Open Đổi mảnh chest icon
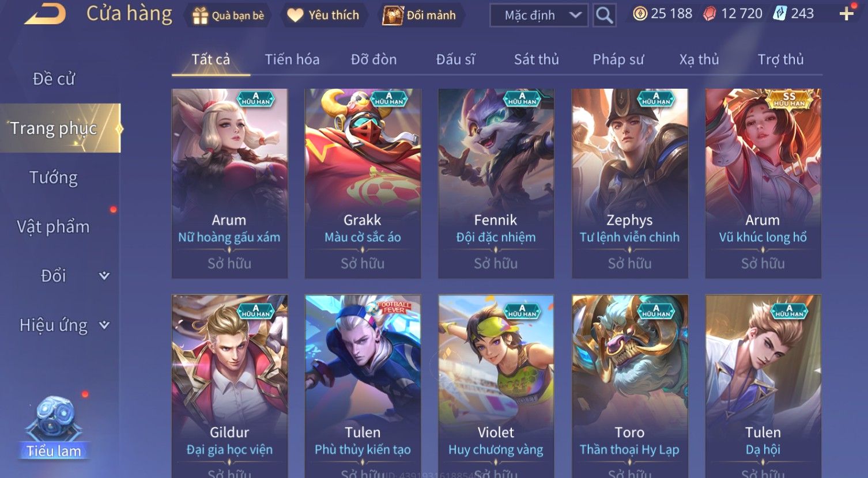868x478 pixels. point(393,16)
